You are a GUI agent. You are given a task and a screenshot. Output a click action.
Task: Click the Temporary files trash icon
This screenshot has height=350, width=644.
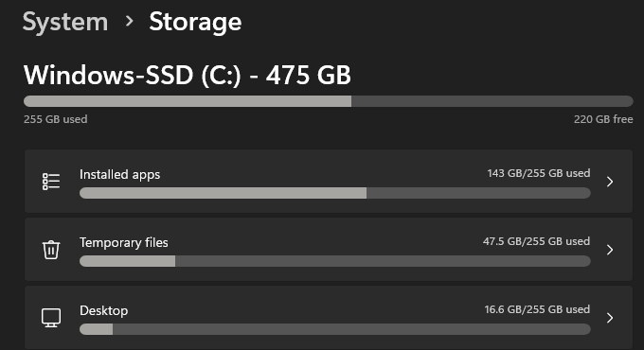[x=51, y=250]
